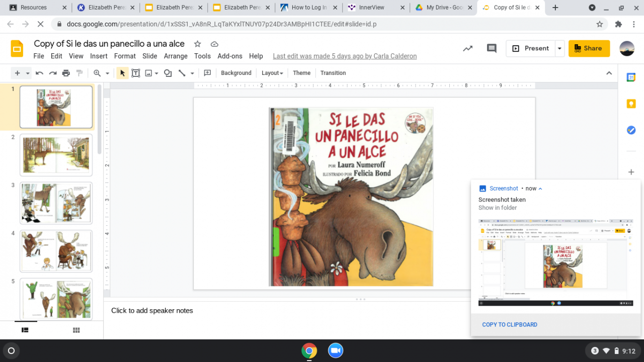644x362 pixels.
Task: Open the Zoom level dropdown arrow
Action: click(107, 73)
